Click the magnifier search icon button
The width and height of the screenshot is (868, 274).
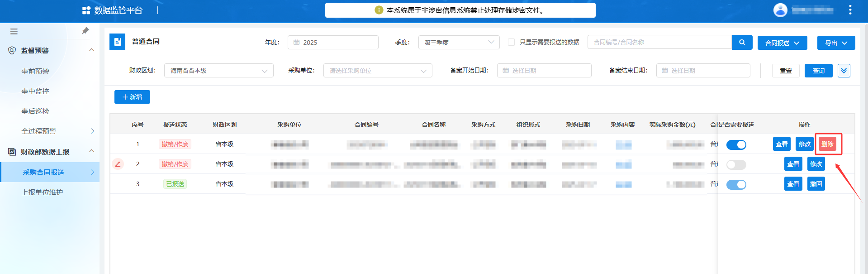click(x=742, y=42)
